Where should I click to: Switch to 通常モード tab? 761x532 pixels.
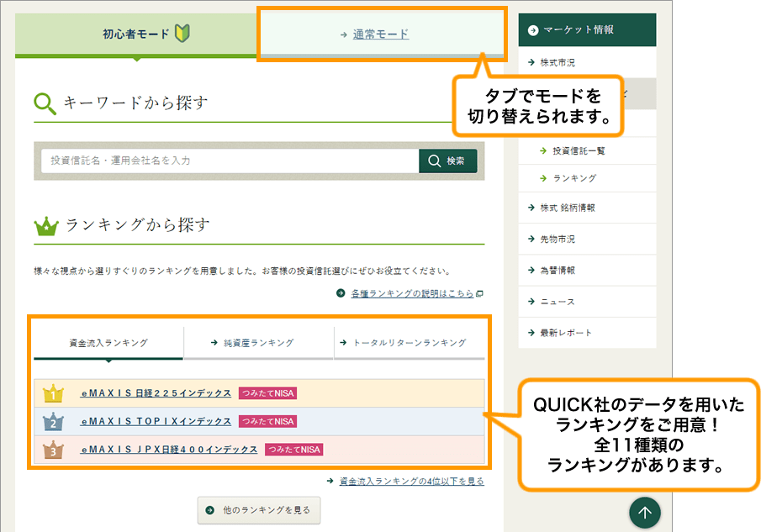pos(381,34)
